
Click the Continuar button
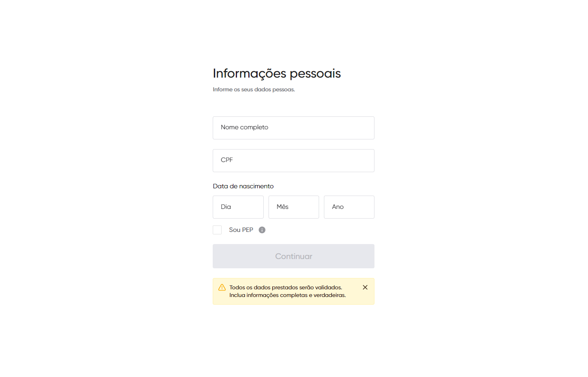pyautogui.click(x=294, y=256)
